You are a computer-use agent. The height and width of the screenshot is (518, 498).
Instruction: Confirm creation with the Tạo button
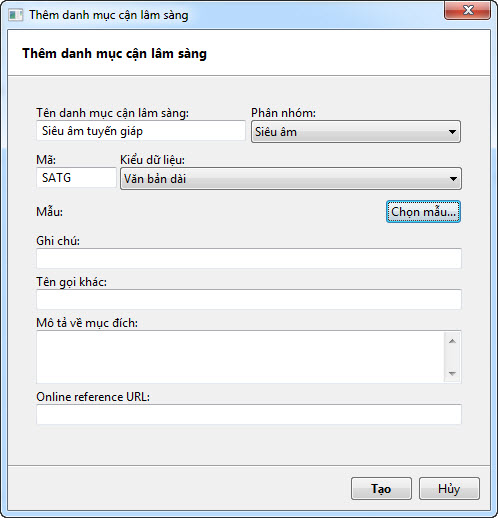381,489
